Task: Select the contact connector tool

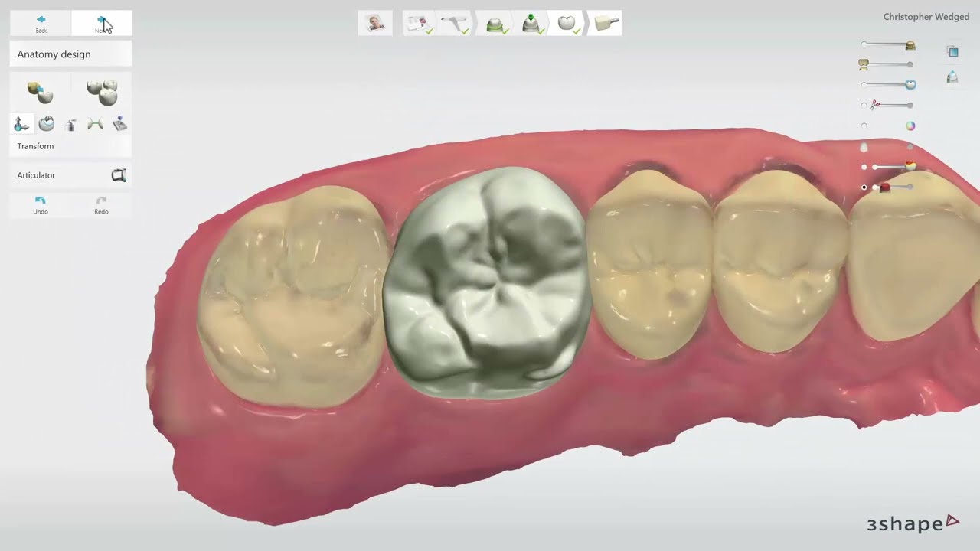Action: click(95, 124)
